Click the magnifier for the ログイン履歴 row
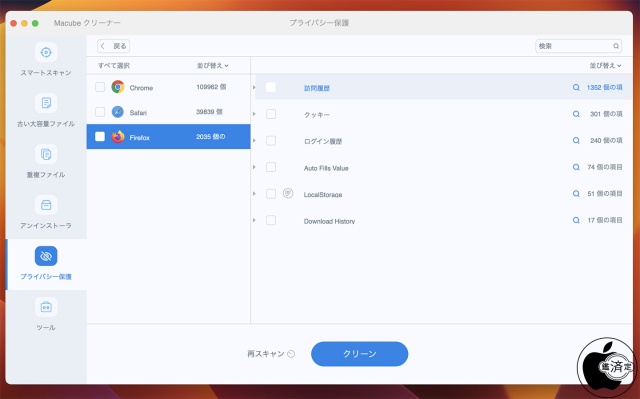 pyautogui.click(x=576, y=141)
